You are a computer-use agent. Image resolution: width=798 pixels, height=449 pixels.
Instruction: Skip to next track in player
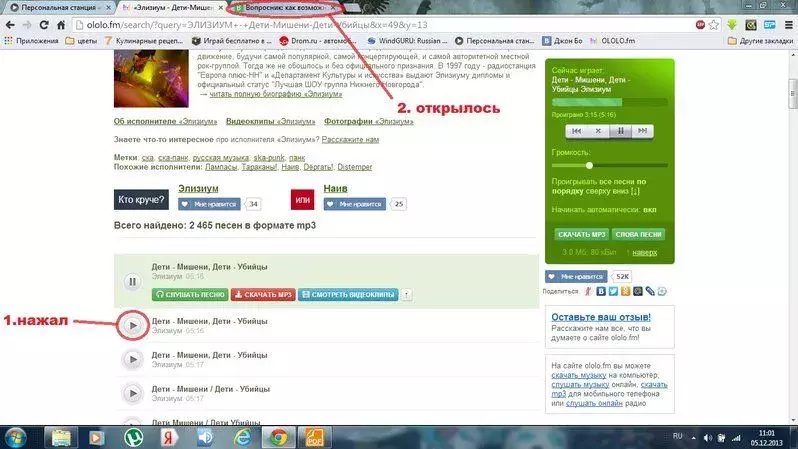642,131
